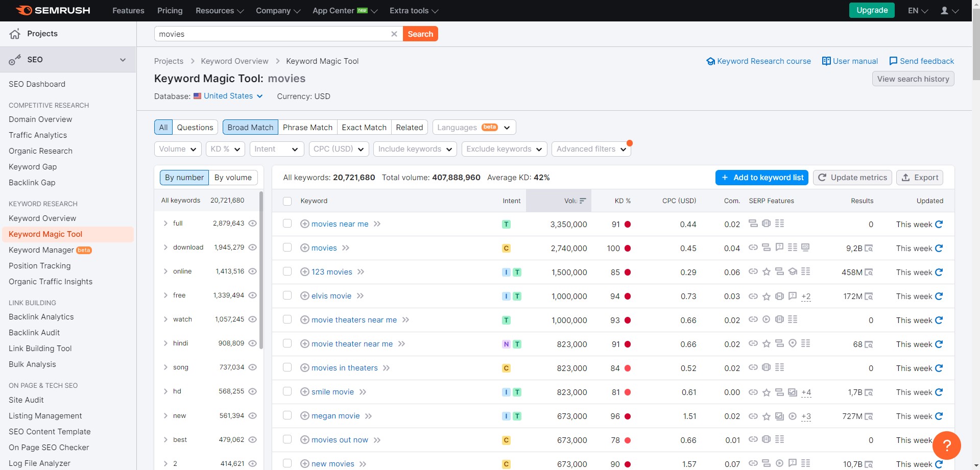Click the +3 SERP features for megan movie
Viewport: 980px width, 470px height.
click(x=806, y=416)
